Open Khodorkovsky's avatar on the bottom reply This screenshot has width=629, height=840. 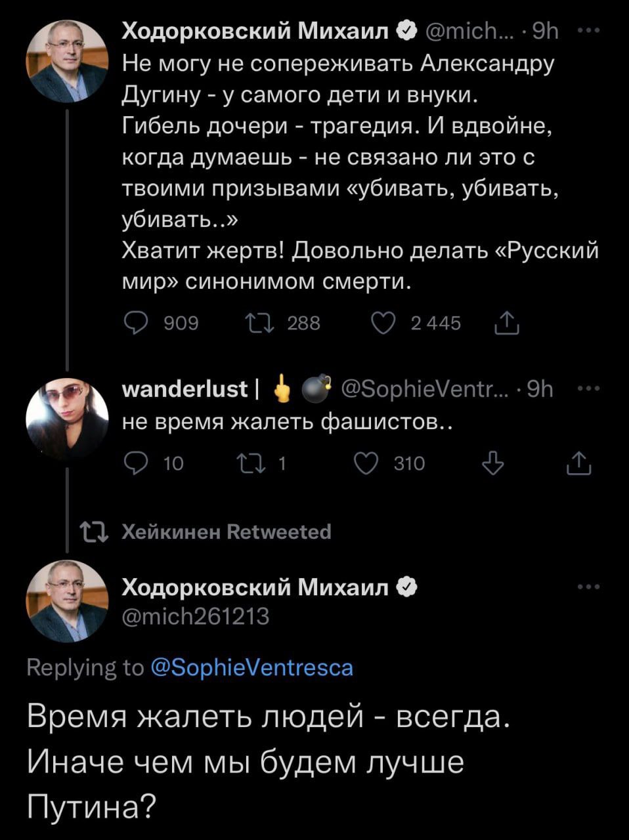[66, 600]
